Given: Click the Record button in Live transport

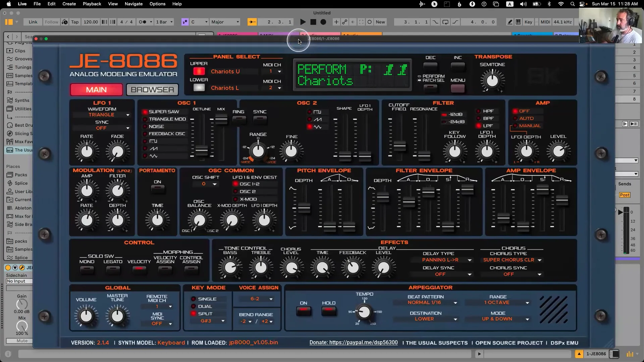Looking at the screenshot, I should [323, 22].
